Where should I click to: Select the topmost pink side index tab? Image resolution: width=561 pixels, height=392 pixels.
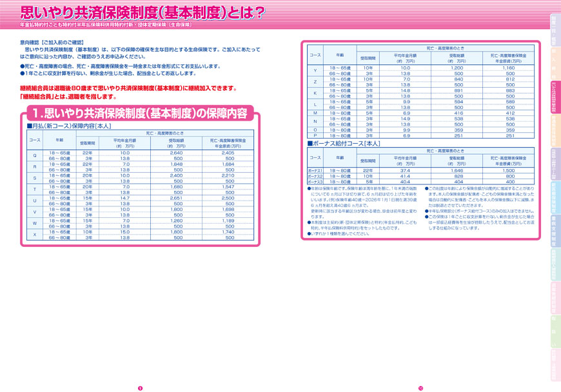pyautogui.click(x=553, y=27)
